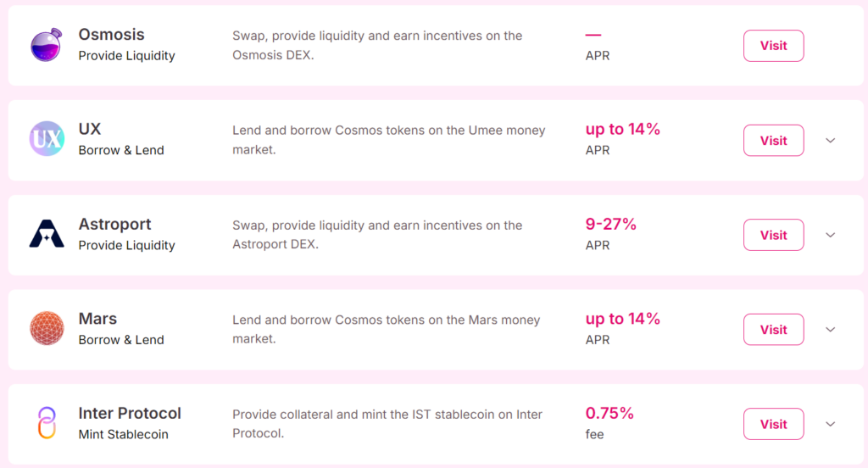868x468 pixels.
Task: Visit the Mars money market
Action: (773, 330)
